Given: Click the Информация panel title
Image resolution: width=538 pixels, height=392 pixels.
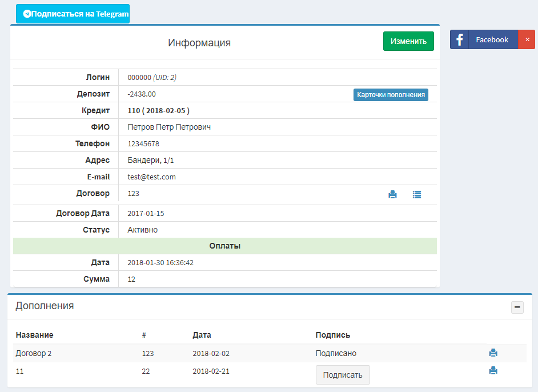Looking at the screenshot, I should pyautogui.click(x=199, y=43).
